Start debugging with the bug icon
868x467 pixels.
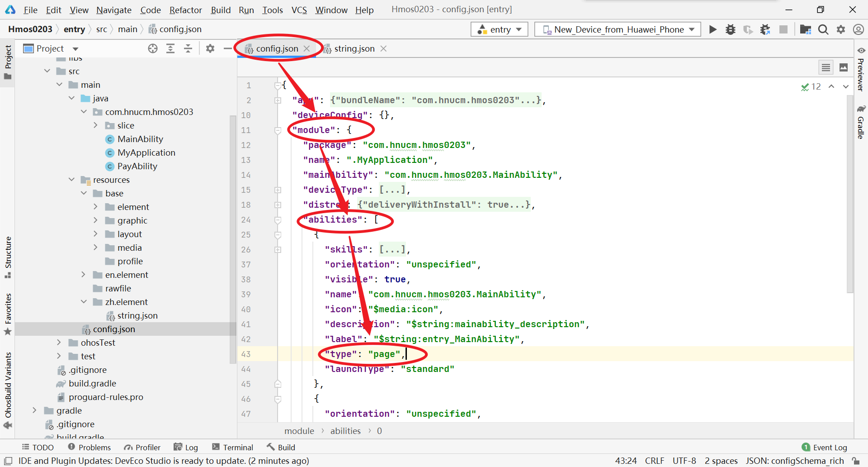pyautogui.click(x=731, y=29)
